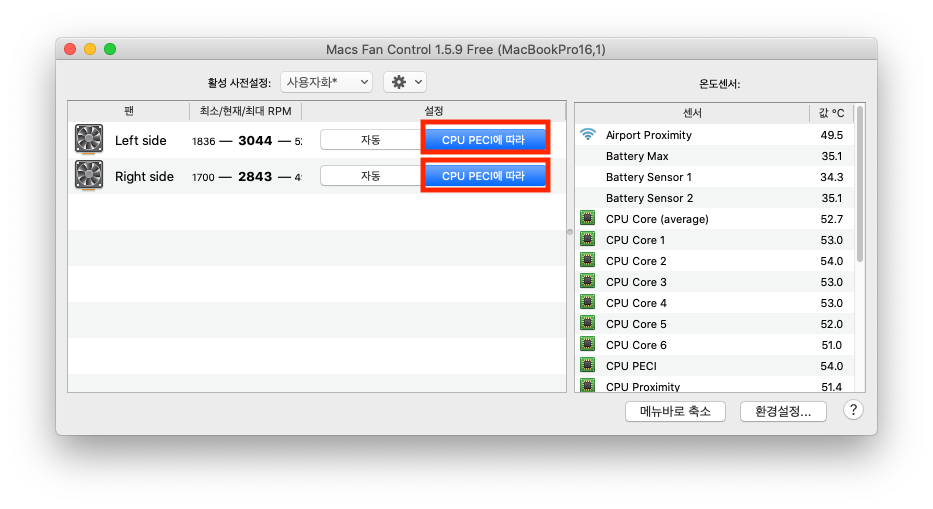
Task: Click the CPU Core 2 chip icon
Action: click(x=588, y=260)
